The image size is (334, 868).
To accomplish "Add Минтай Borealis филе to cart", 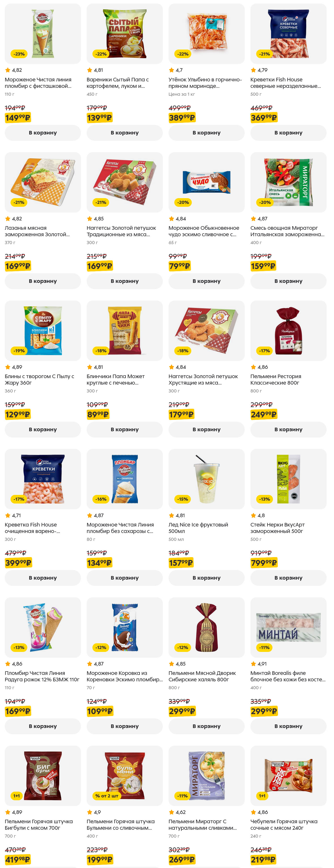I will pyautogui.click(x=288, y=726).
